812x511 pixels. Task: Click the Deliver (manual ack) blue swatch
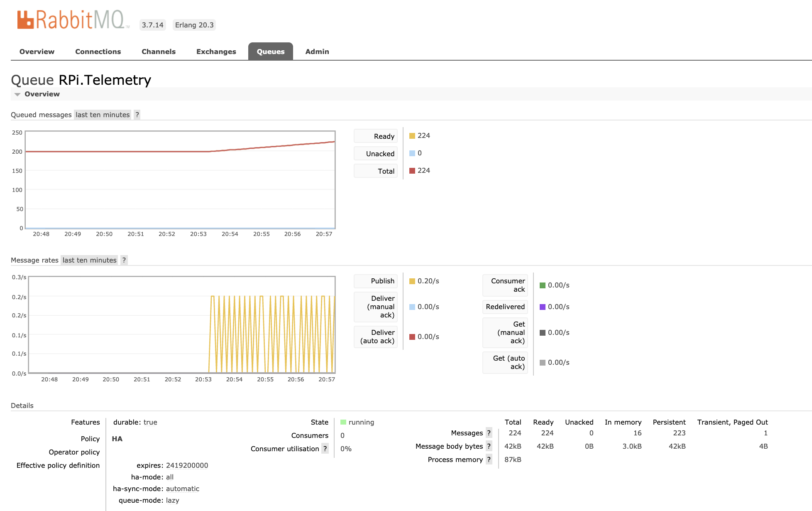tap(412, 307)
